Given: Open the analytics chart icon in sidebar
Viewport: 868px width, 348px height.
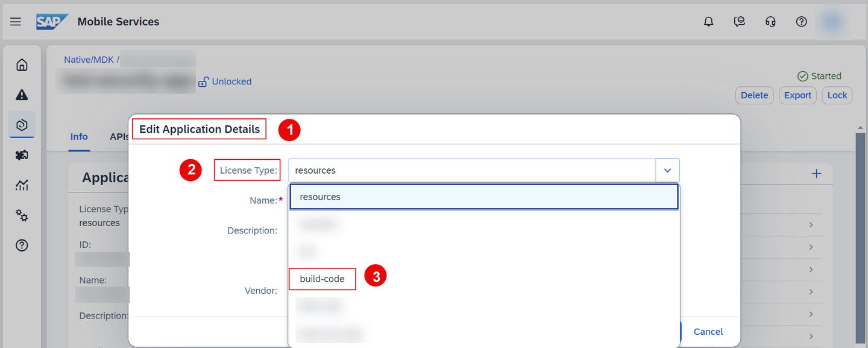Looking at the screenshot, I should coord(22,185).
